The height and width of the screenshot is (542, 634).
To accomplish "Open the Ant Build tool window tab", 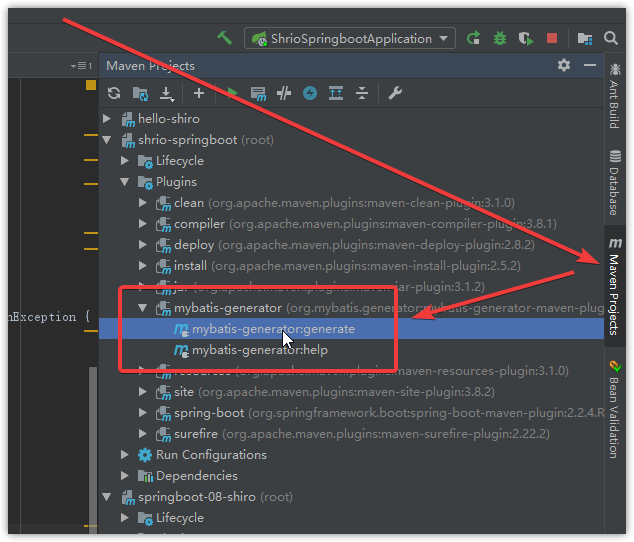I will point(615,96).
